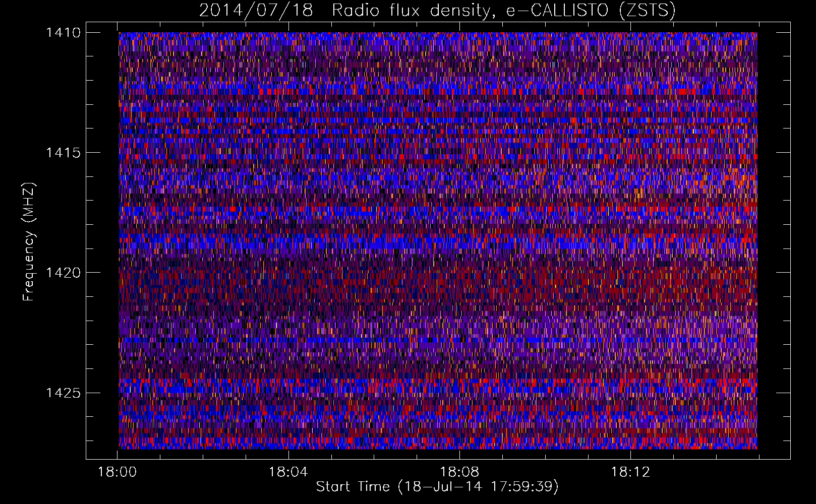Click the 18:08 time tick label
Image resolution: width=816 pixels, height=504 pixels.
click(459, 472)
